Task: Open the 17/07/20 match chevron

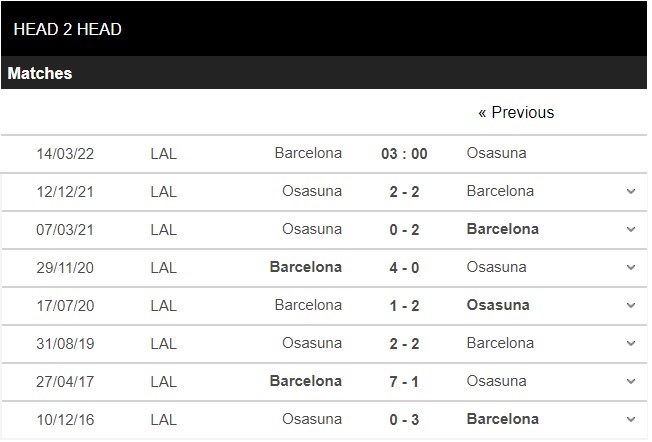Action: tap(630, 306)
